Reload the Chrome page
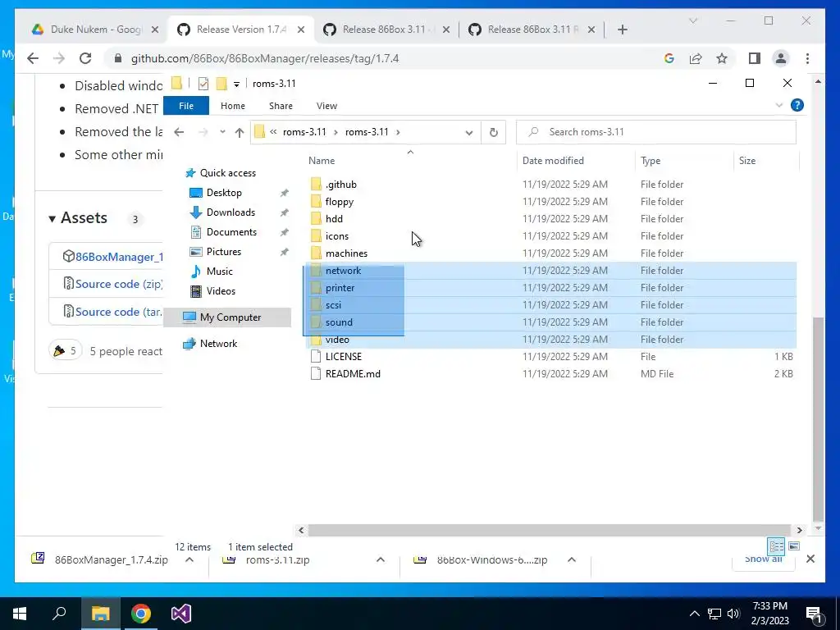 [85, 58]
